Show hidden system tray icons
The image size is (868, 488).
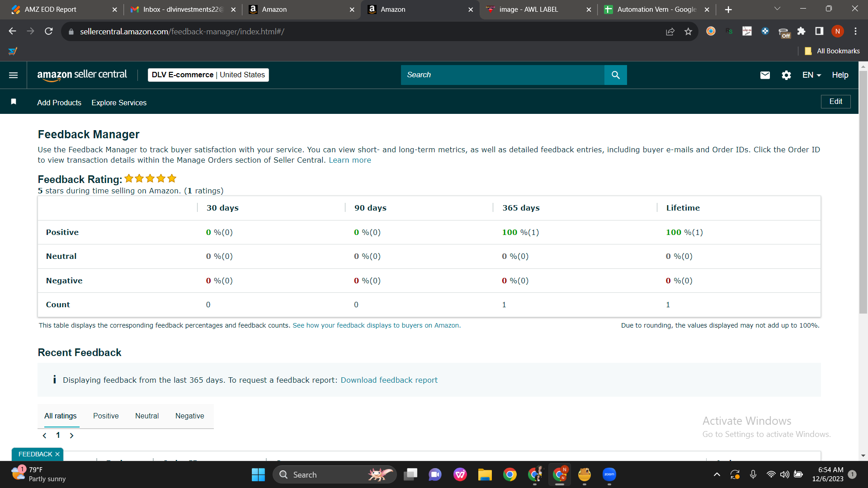pos(717,474)
